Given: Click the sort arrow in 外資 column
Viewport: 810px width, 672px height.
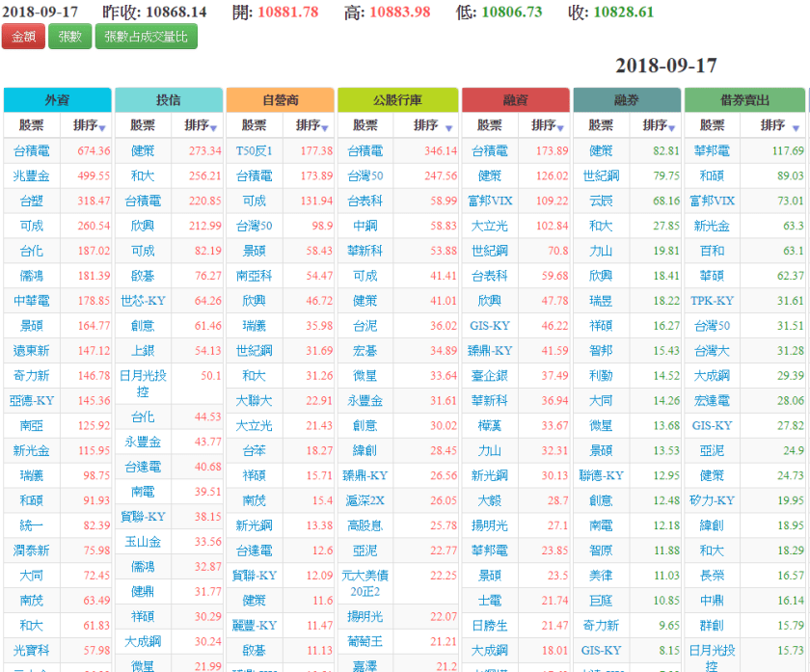Looking at the screenshot, I should (101, 127).
